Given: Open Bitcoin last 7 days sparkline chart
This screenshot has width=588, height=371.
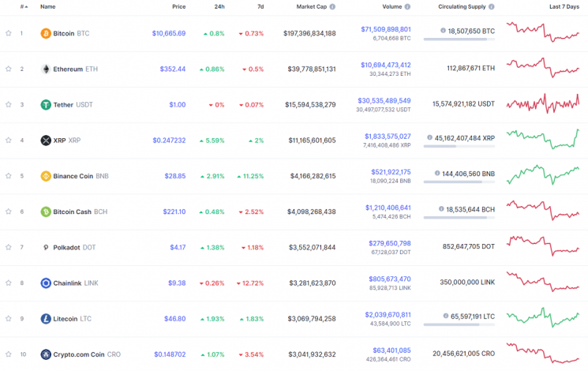Looking at the screenshot, I should pos(543,32).
